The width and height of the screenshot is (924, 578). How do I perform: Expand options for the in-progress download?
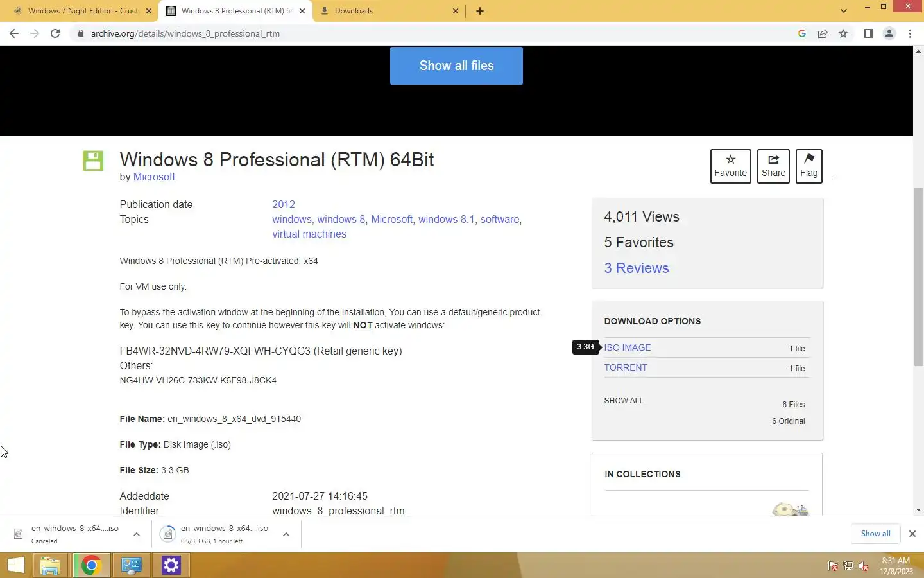(x=286, y=534)
